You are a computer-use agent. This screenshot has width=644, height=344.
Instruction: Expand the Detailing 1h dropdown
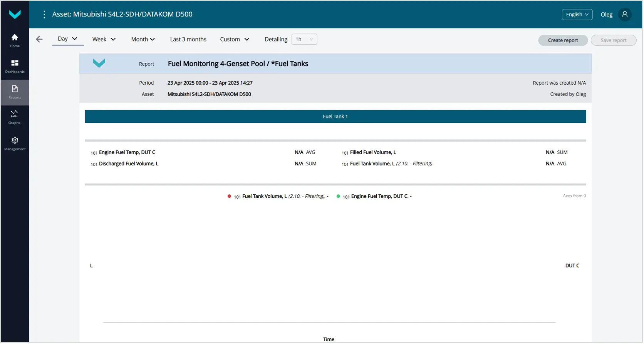(305, 39)
